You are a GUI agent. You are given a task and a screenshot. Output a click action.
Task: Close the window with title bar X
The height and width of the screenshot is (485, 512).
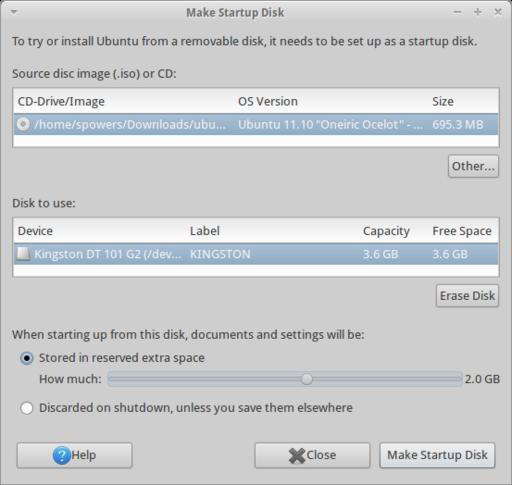pos(498,12)
